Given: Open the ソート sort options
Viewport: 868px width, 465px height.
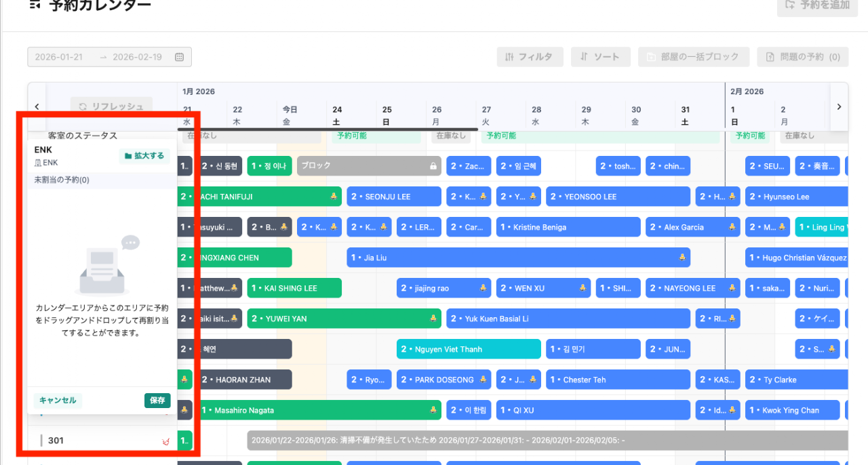Looking at the screenshot, I should point(600,57).
